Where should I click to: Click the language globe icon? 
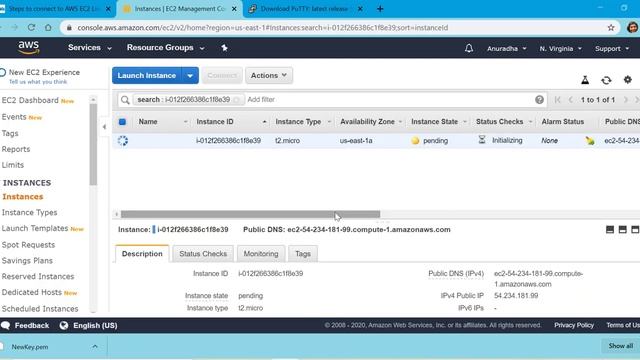coord(64,325)
